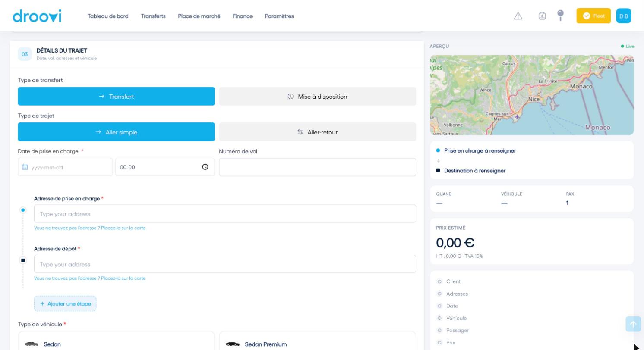This screenshot has height=350, width=644.
Task: Click the Client checklist item
Action: (453, 281)
